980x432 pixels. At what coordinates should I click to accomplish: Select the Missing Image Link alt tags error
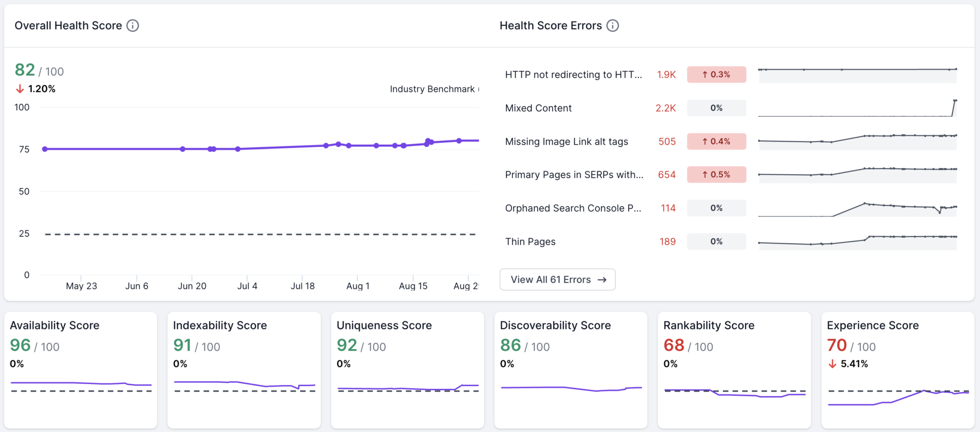[567, 142]
